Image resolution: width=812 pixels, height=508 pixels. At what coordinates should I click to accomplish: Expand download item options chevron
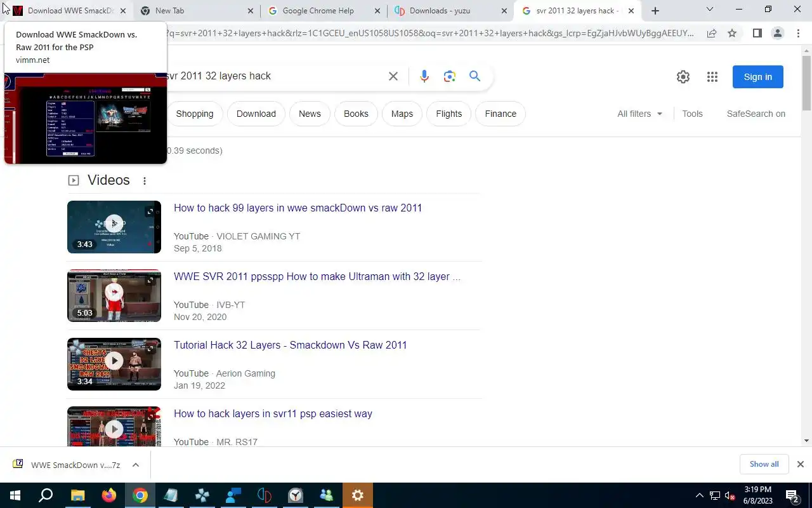pyautogui.click(x=136, y=465)
